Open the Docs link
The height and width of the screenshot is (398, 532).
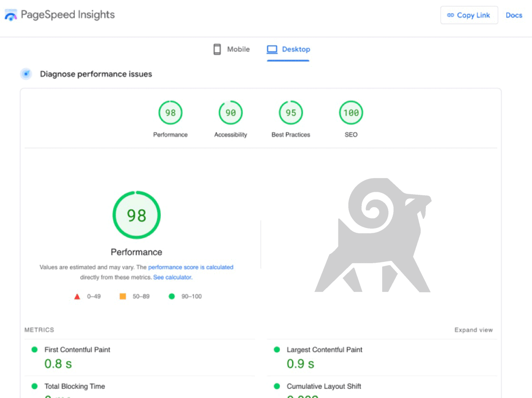[x=513, y=15]
